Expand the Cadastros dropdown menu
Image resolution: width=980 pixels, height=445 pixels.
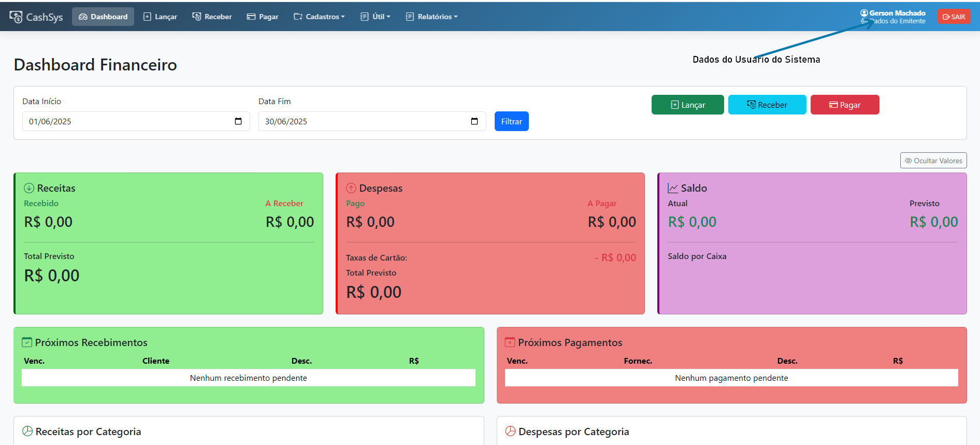click(319, 17)
